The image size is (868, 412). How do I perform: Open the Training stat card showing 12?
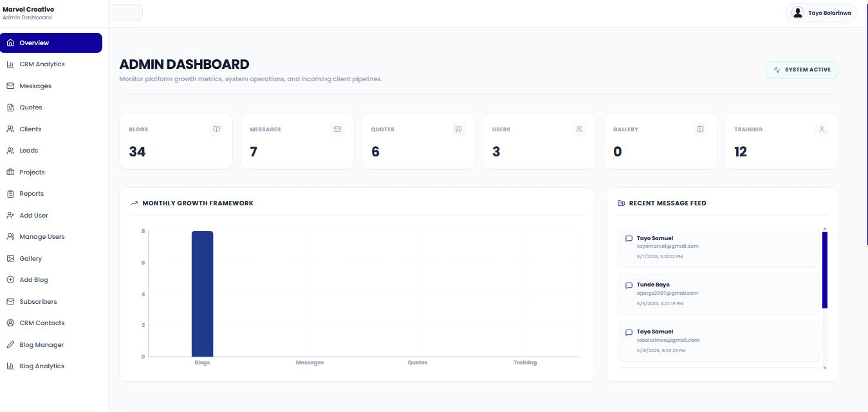point(781,141)
